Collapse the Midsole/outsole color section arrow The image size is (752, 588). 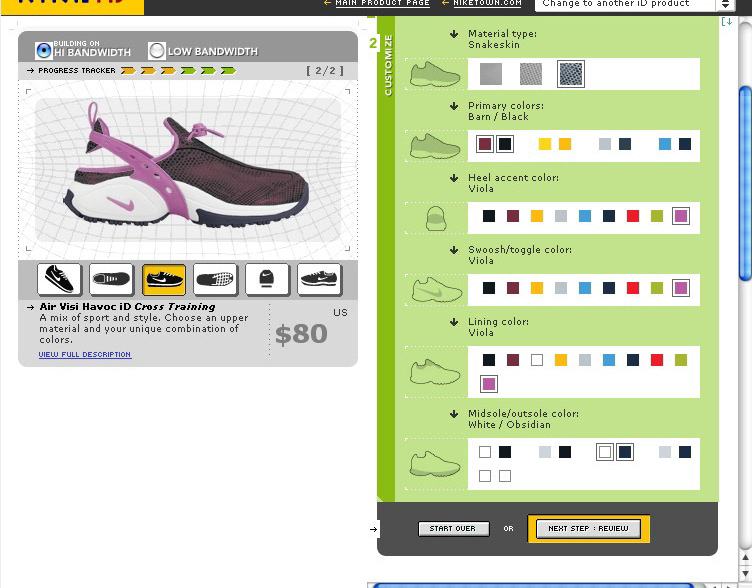(x=454, y=414)
